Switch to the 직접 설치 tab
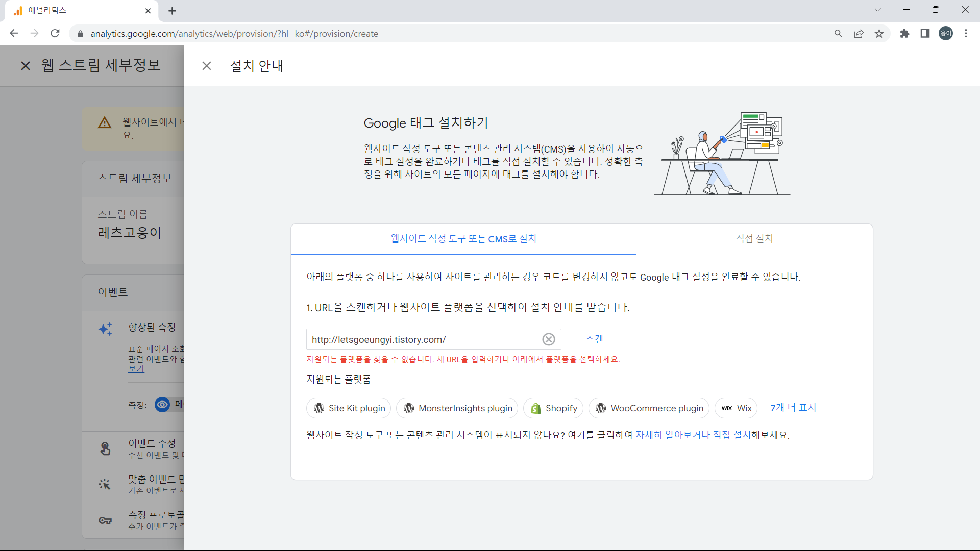The height and width of the screenshot is (551, 980). (x=754, y=238)
